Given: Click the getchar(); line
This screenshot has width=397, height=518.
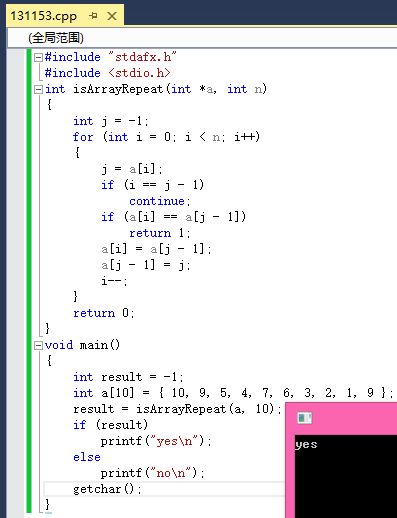Looking at the screenshot, I should 107,489.
